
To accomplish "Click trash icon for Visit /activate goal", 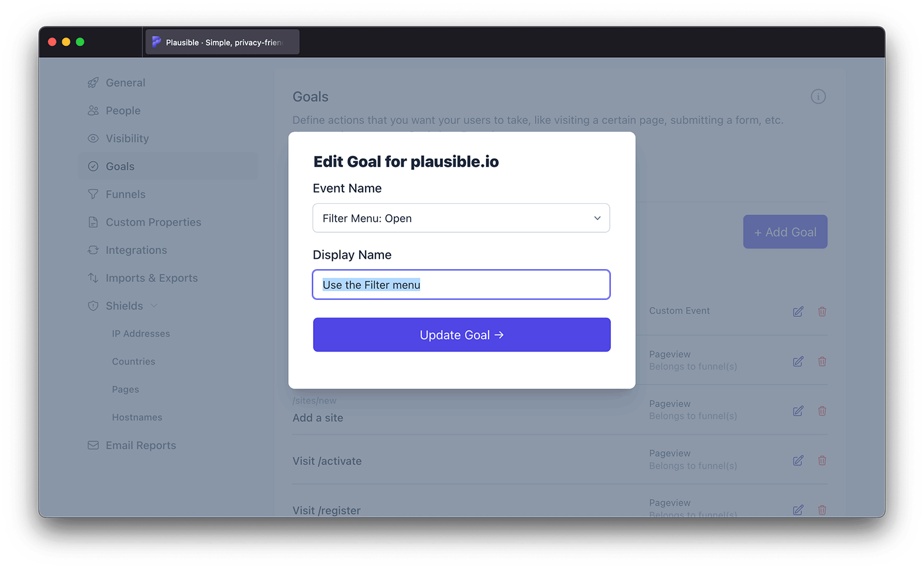I will [x=822, y=460].
